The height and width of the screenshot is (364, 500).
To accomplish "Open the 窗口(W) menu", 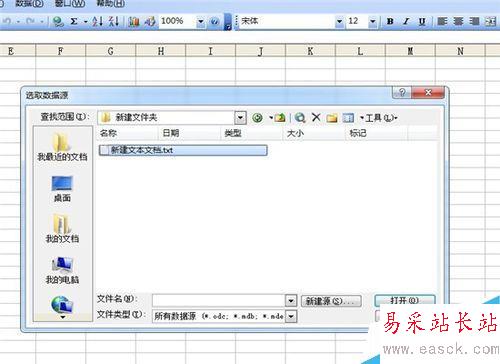I will tap(70, 4).
